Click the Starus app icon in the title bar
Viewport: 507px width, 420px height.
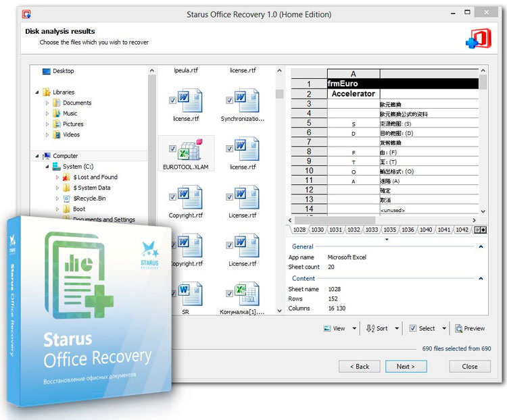coord(26,14)
